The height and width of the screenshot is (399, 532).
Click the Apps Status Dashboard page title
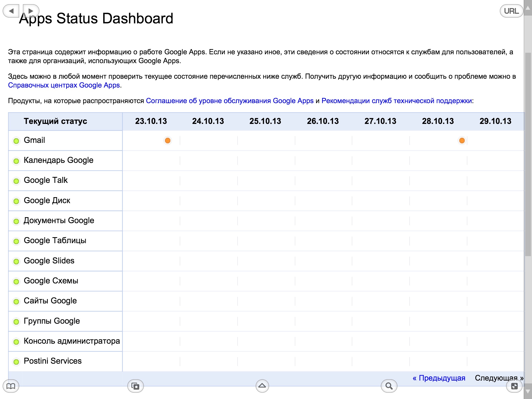(96, 18)
